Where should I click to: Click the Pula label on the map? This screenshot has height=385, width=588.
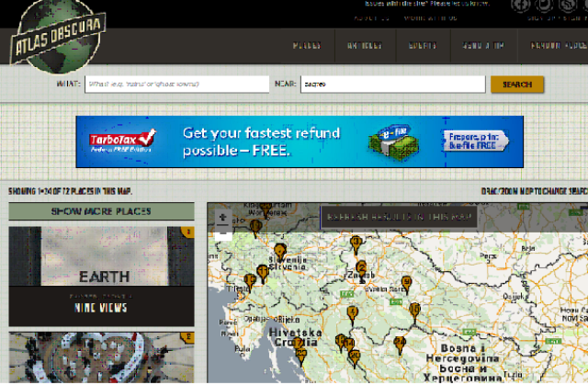(x=242, y=348)
